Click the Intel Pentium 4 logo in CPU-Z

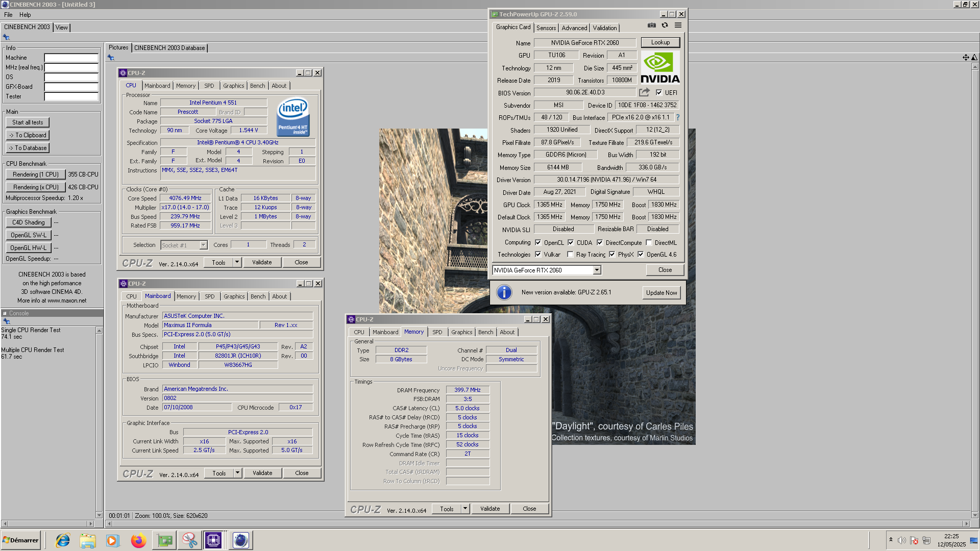pyautogui.click(x=293, y=116)
